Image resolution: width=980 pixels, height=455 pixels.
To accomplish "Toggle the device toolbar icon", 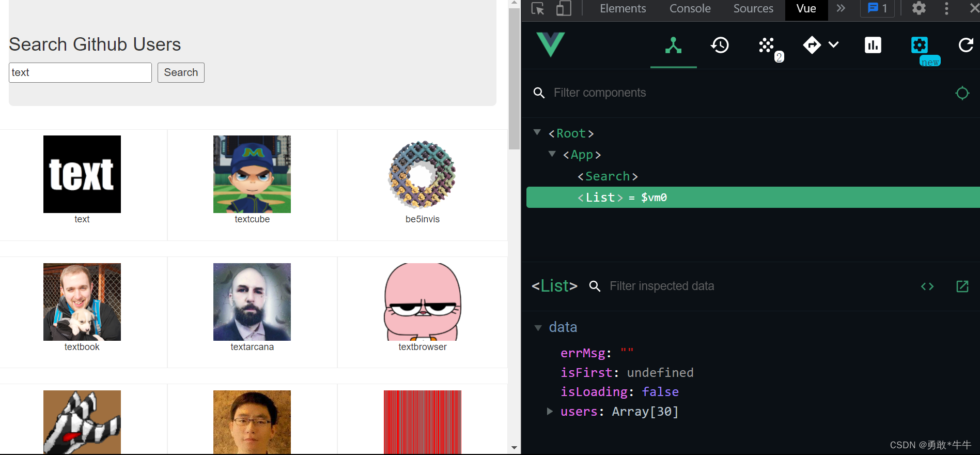I will tap(564, 9).
